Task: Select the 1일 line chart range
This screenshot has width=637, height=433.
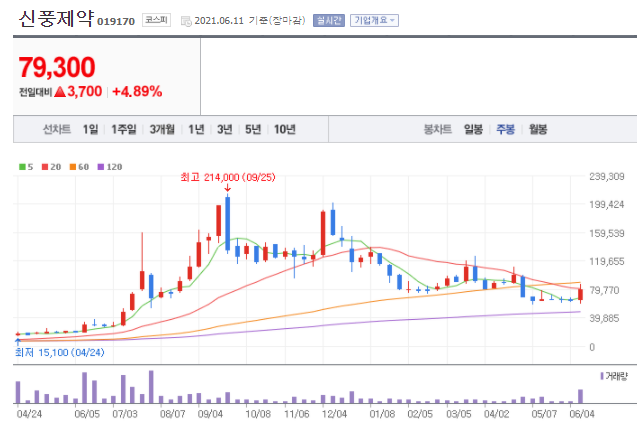Action: tap(90, 129)
